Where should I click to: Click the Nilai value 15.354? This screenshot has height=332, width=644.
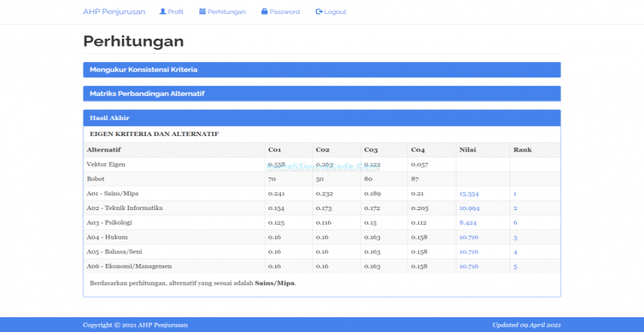(469, 194)
